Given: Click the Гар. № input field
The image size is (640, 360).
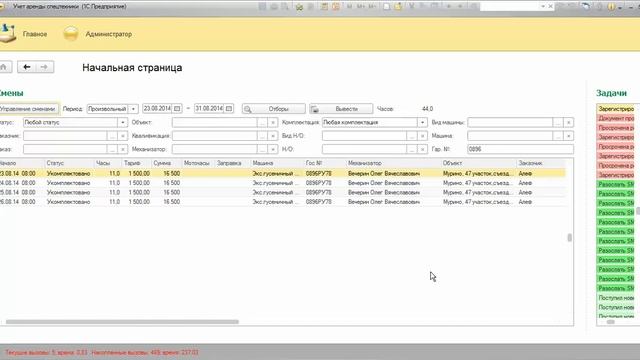Looking at the screenshot, I should 520,149.
